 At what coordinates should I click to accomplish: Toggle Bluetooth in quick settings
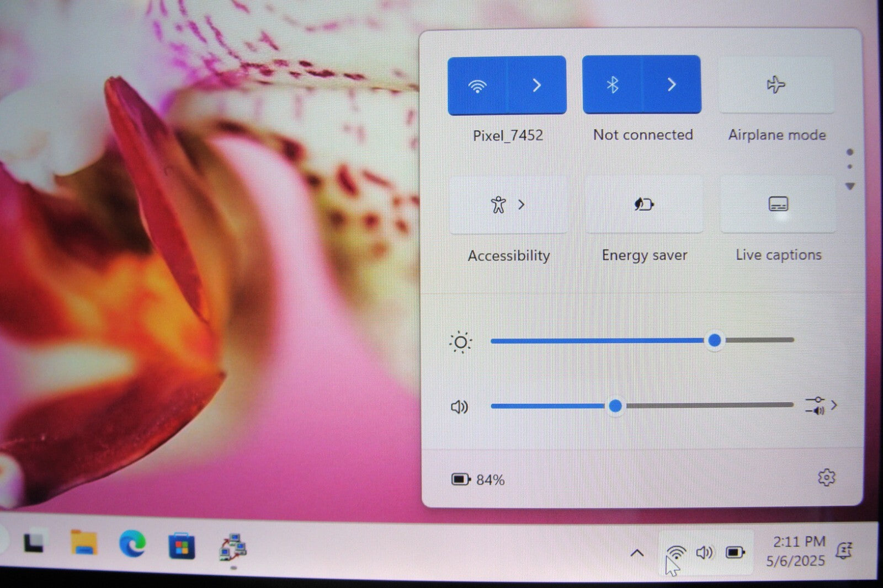(x=613, y=85)
